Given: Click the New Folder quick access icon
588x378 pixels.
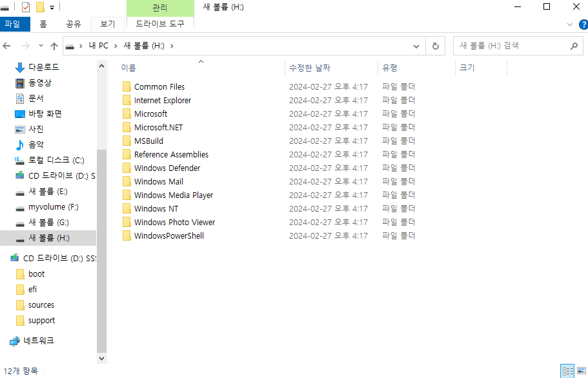Looking at the screenshot, I should click(40, 6).
